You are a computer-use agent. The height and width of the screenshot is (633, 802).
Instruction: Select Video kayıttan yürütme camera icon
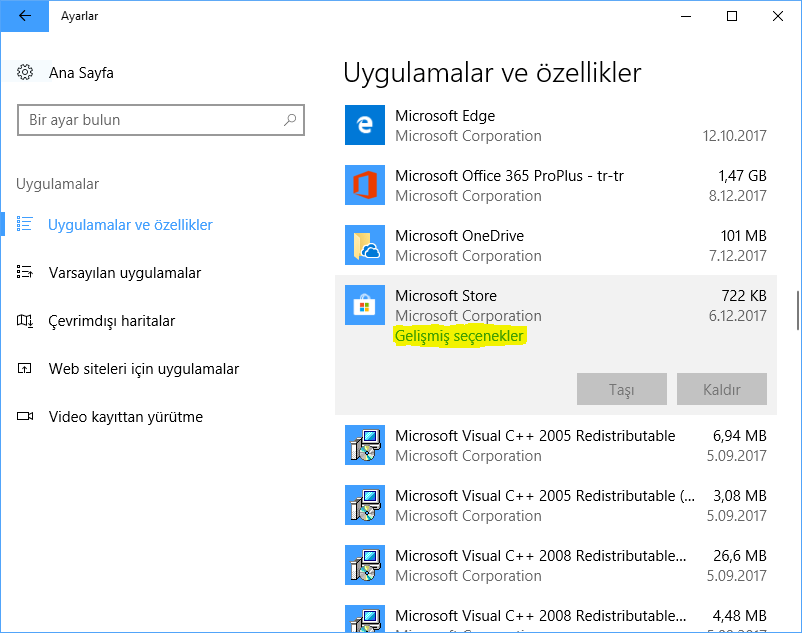tap(25, 416)
